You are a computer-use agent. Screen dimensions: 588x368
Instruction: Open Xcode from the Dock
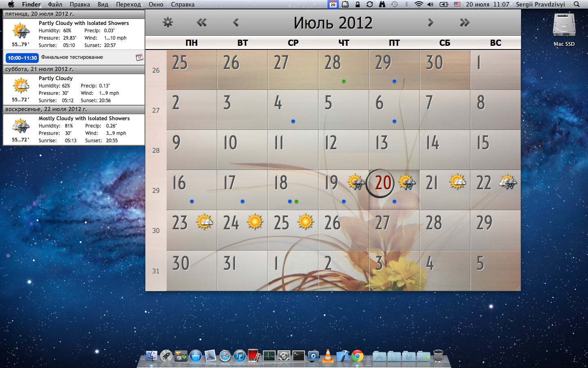pos(343,356)
